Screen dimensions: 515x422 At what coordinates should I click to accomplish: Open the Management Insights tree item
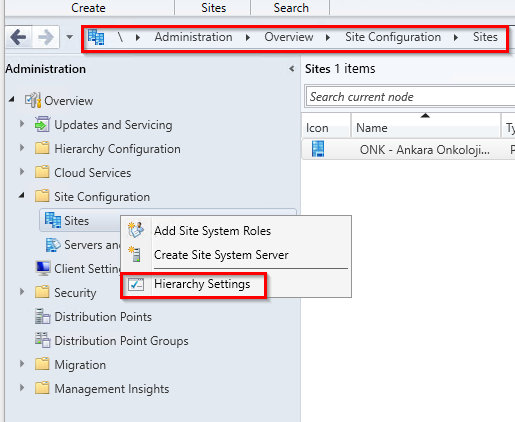pos(111,389)
